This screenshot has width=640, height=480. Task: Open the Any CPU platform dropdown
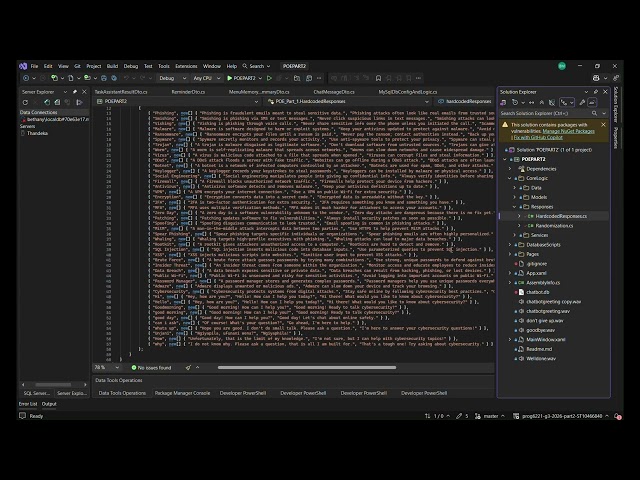tap(207, 78)
